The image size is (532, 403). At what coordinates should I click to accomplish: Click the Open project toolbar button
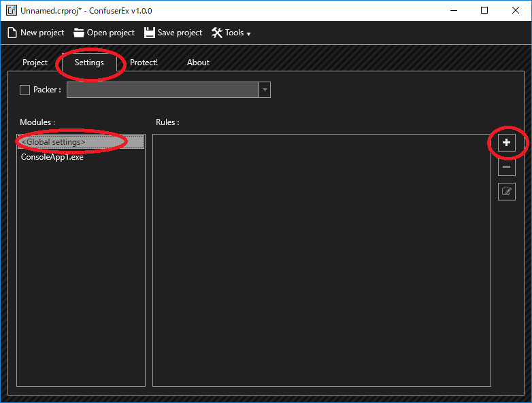coord(104,33)
